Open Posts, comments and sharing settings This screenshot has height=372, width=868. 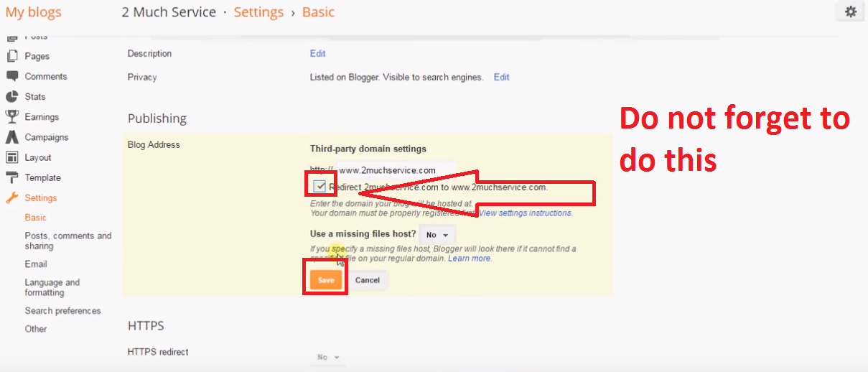pos(68,241)
